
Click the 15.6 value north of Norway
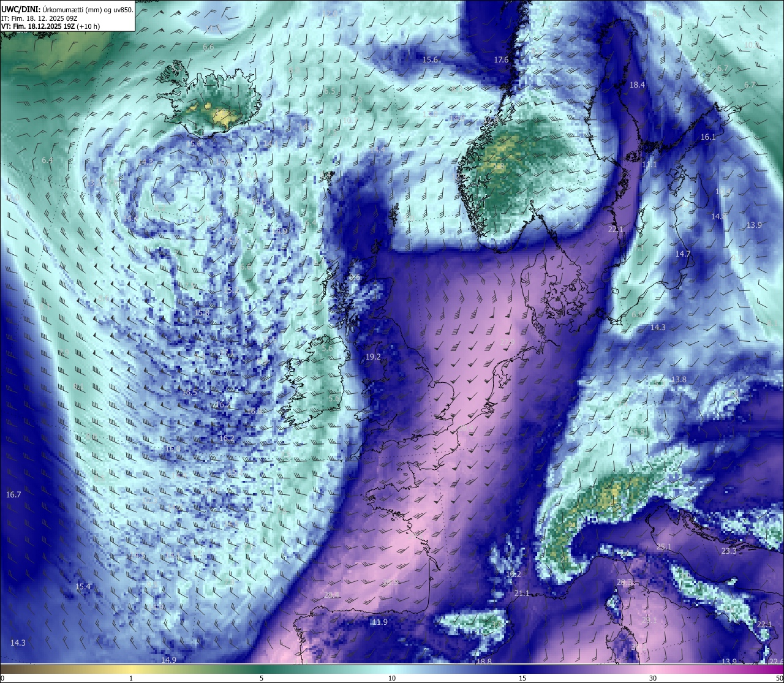(x=431, y=59)
